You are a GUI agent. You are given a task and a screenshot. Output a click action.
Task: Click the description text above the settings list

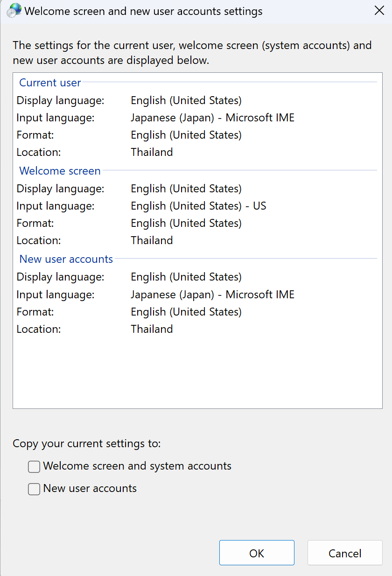coord(192,53)
